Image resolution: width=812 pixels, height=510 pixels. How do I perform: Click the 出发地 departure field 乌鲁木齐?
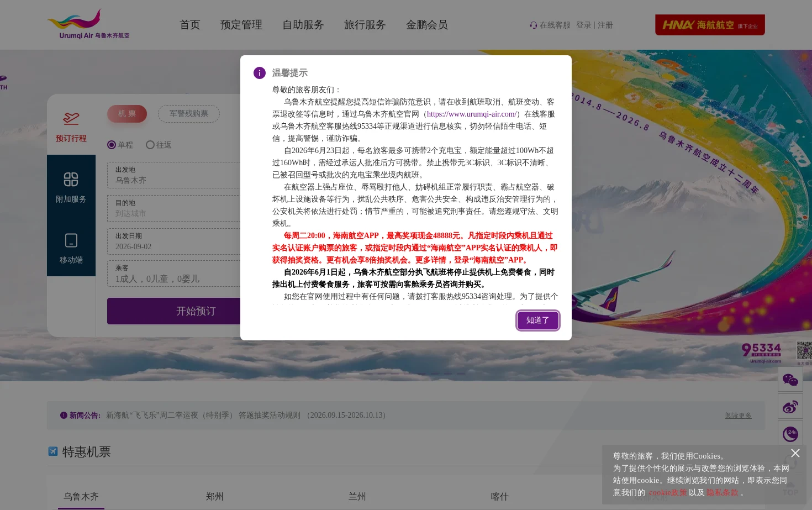click(174, 175)
